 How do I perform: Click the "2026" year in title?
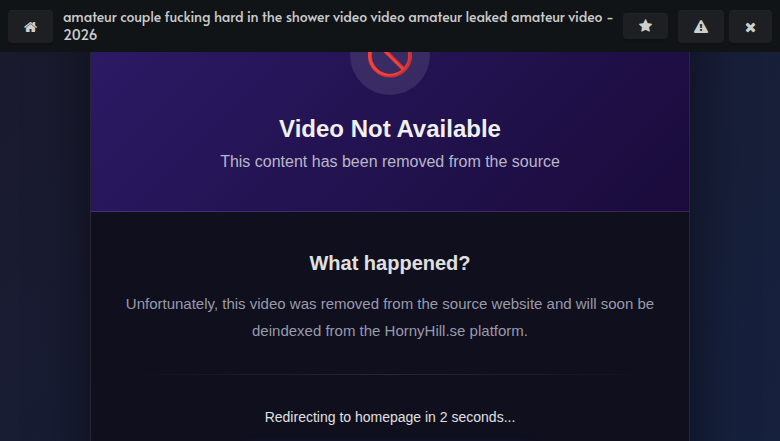(x=80, y=35)
